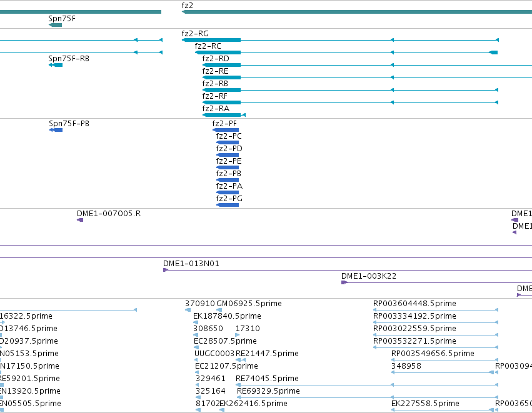Select the fz2-RG transcript label
This screenshot has width=532, height=413.
pyautogui.click(x=195, y=34)
